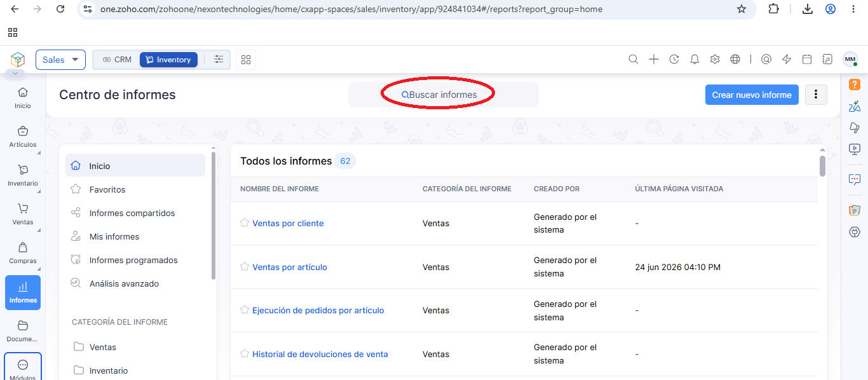The height and width of the screenshot is (380, 868).
Task: Open the settings gear icon
Action: [x=715, y=59]
